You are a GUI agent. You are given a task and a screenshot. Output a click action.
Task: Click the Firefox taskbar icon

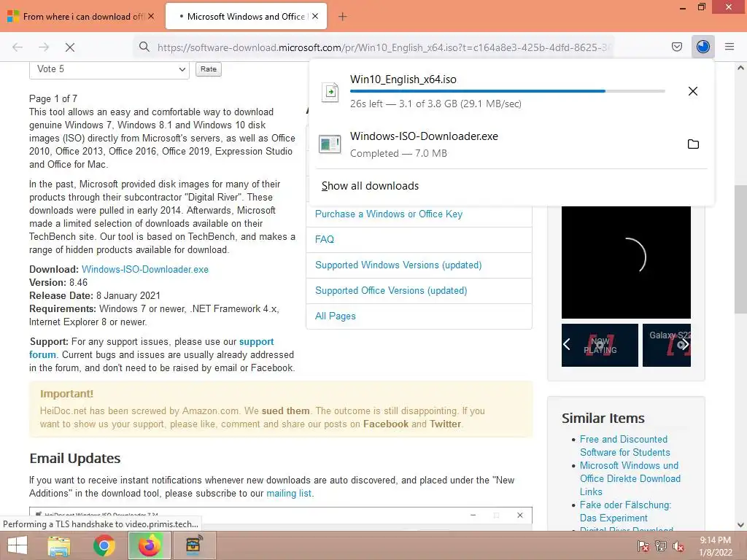click(150, 545)
